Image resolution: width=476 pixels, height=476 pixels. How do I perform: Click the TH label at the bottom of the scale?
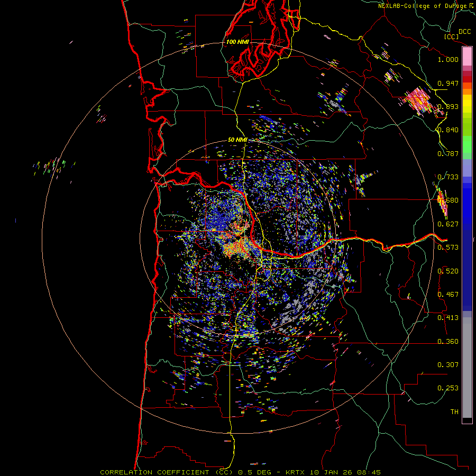pos(454,412)
